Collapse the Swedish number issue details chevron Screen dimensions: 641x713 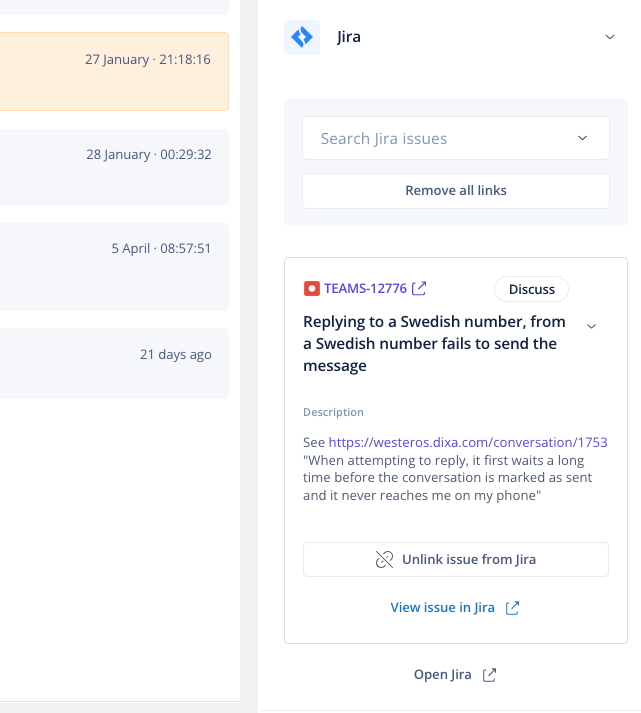pyautogui.click(x=591, y=326)
